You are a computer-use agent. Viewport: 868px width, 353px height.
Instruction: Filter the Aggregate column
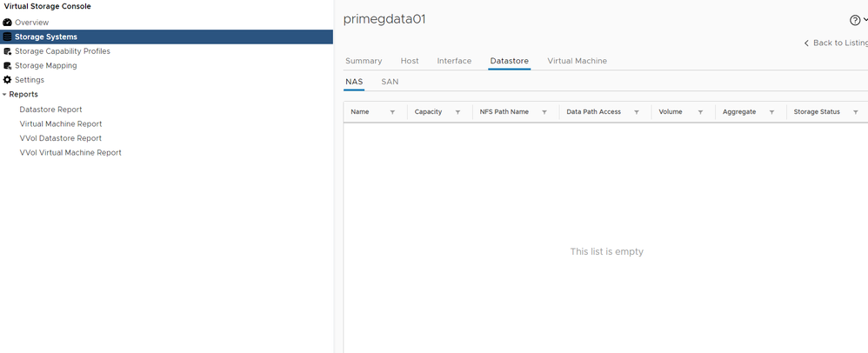[771, 112]
